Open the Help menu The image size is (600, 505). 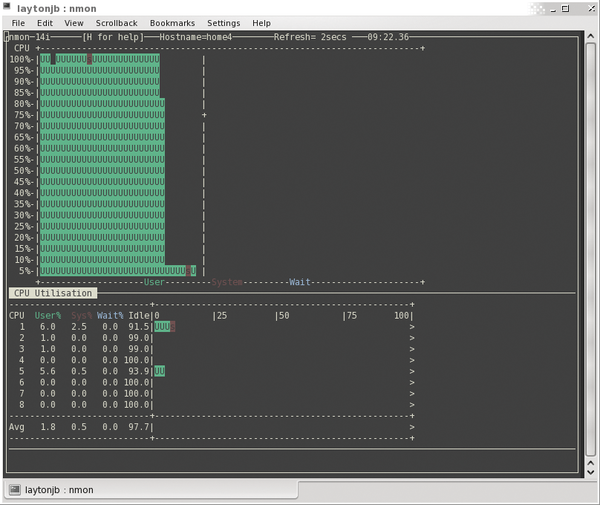[261, 23]
